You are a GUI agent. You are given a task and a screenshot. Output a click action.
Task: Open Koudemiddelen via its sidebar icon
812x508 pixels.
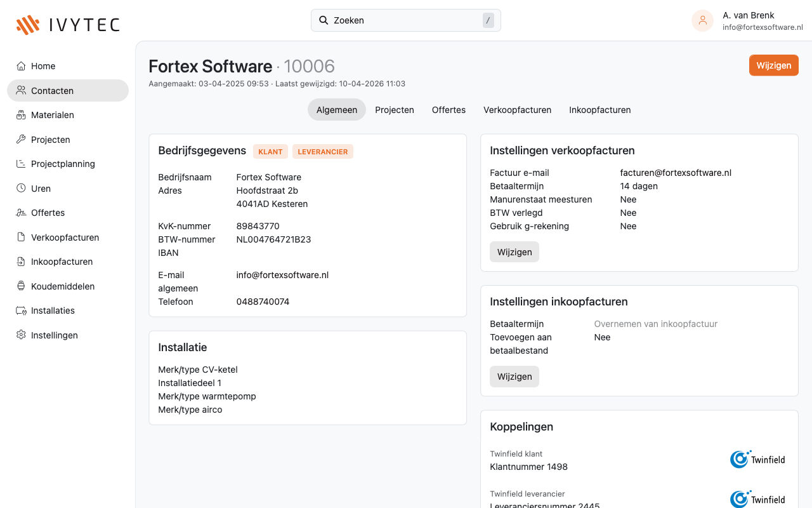(x=20, y=286)
